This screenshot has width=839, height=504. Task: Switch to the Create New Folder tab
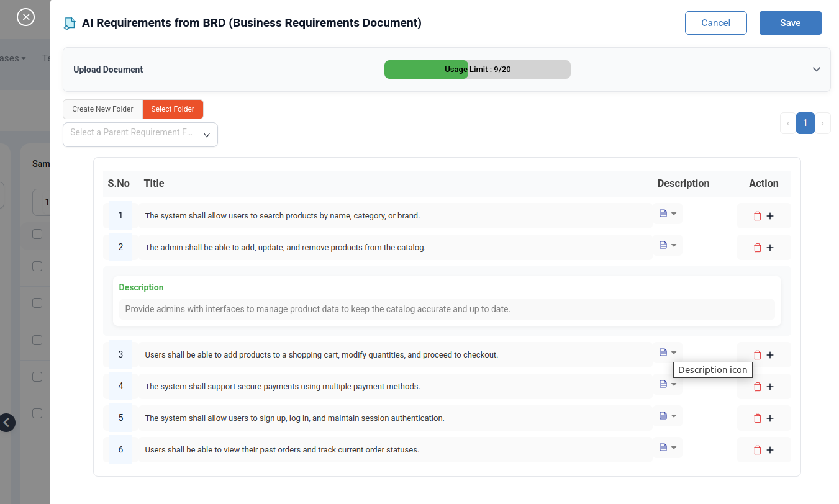[x=102, y=109]
